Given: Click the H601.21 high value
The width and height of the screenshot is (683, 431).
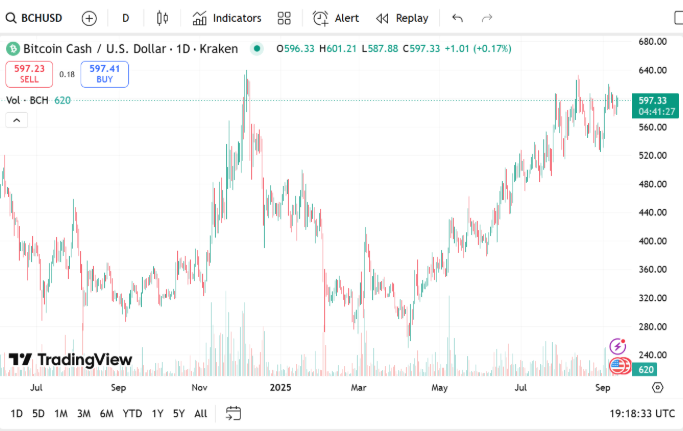Looking at the screenshot, I should (338, 48).
